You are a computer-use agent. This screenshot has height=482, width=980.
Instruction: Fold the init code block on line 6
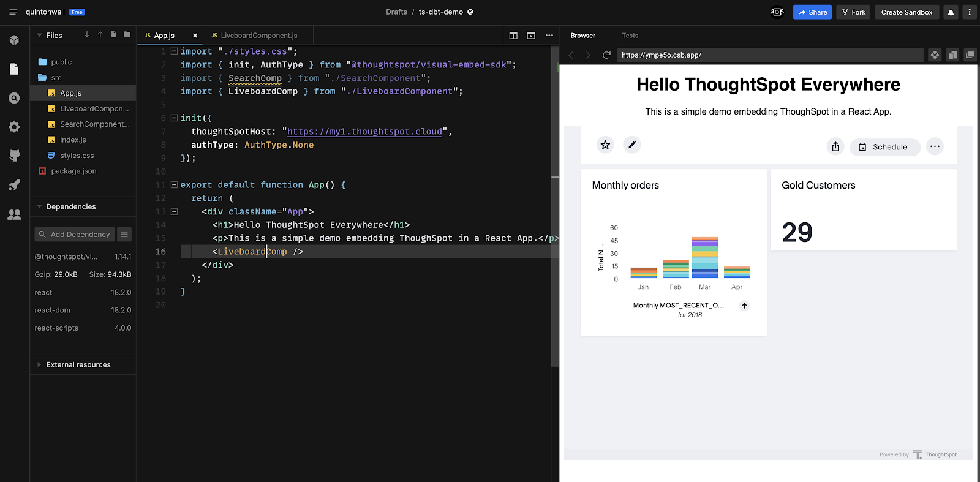(x=174, y=118)
